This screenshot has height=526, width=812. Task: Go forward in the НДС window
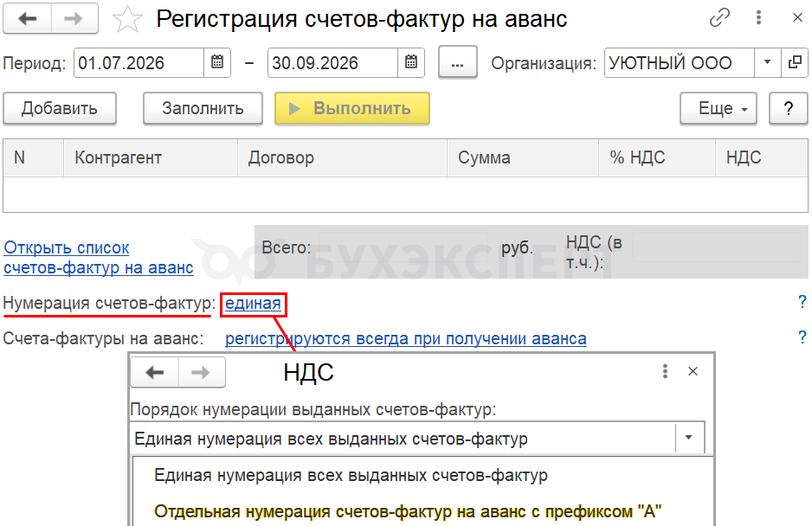[202, 372]
